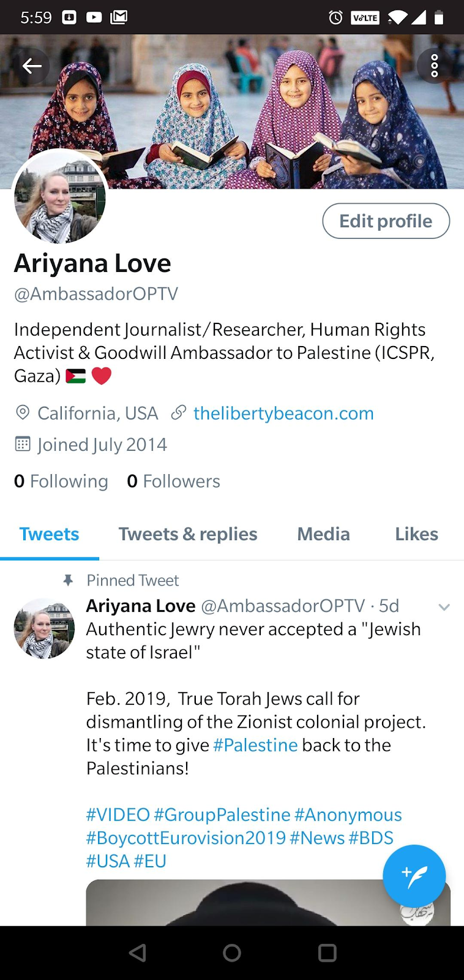Tap the Android back navigation button
Image resolution: width=464 pixels, height=980 pixels.
tap(138, 952)
